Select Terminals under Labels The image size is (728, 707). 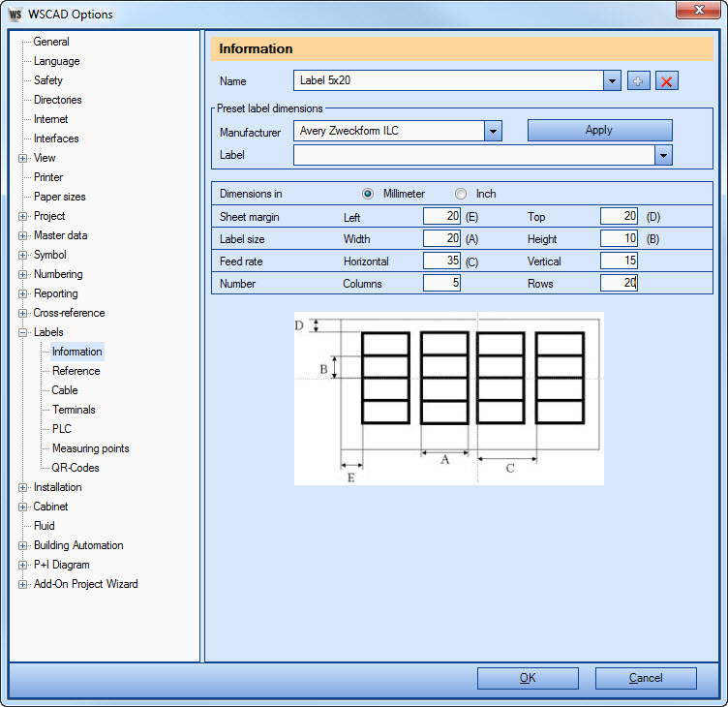(74, 410)
